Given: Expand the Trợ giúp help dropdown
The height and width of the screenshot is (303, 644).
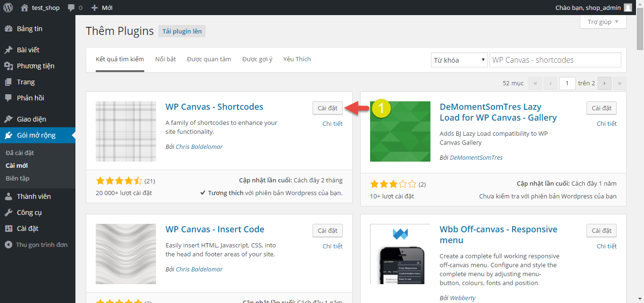Looking at the screenshot, I should tap(603, 22).
